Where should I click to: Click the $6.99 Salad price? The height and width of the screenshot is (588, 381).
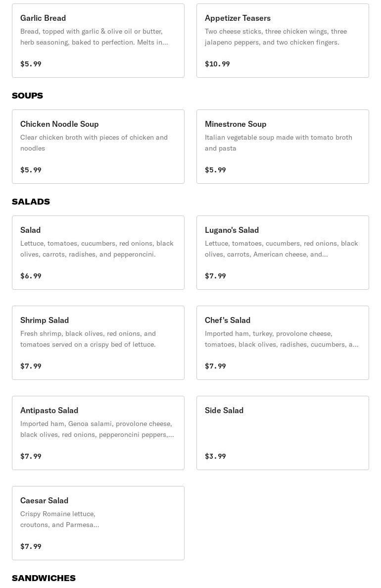click(31, 275)
